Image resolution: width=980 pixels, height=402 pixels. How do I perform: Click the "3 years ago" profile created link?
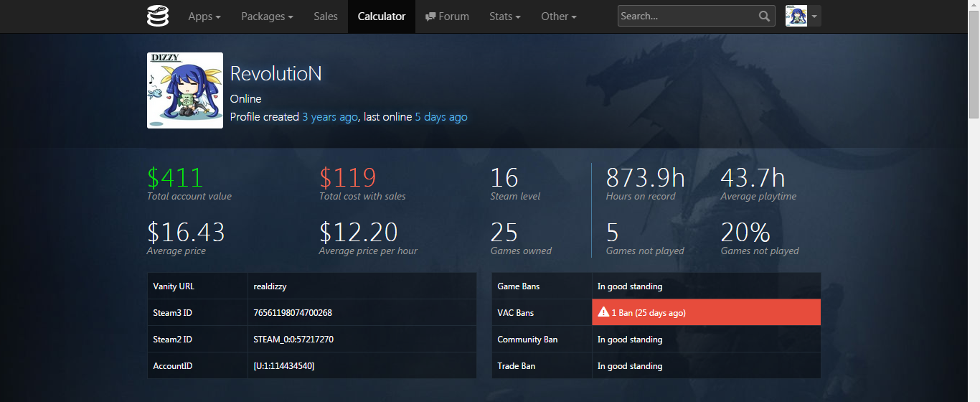coord(330,116)
